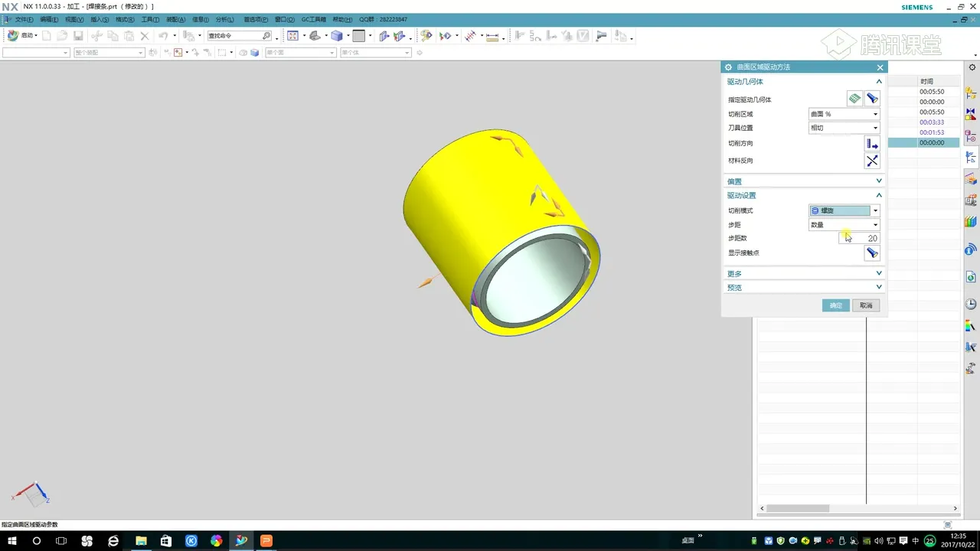
Task: Click the OK (确定) button
Action: click(835, 305)
